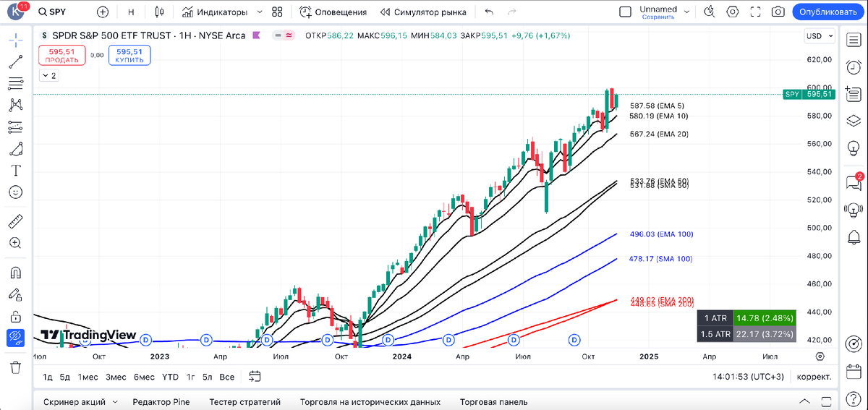The height and width of the screenshot is (410, 868).
Task: Open go-to-date calendar icon
Action: [x=255, y=376]
